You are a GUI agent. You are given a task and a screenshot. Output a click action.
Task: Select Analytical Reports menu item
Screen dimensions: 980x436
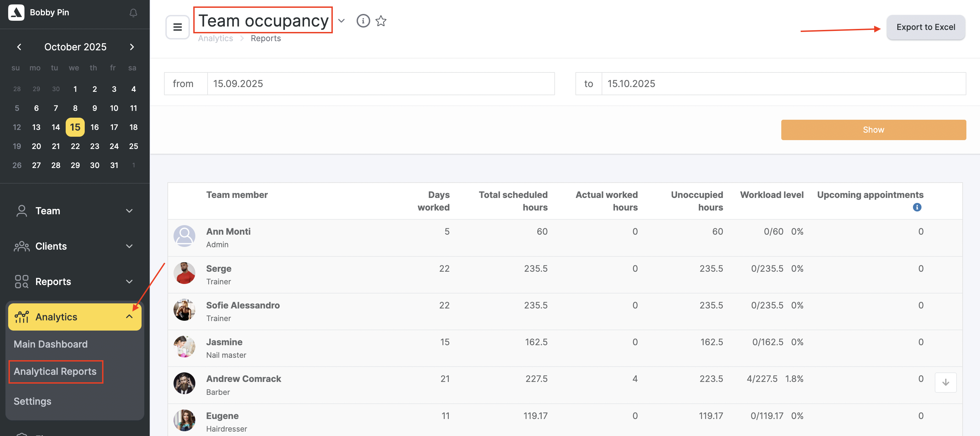pos(55,371)
